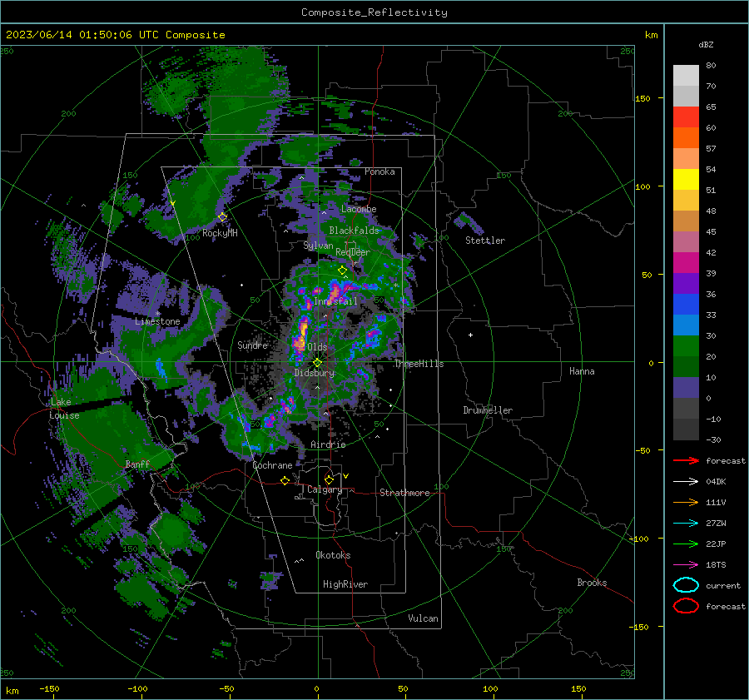Screen dimensions: 749x700
Task: Click the white 04DK arrow icon
Action: [x=686, y=482]
